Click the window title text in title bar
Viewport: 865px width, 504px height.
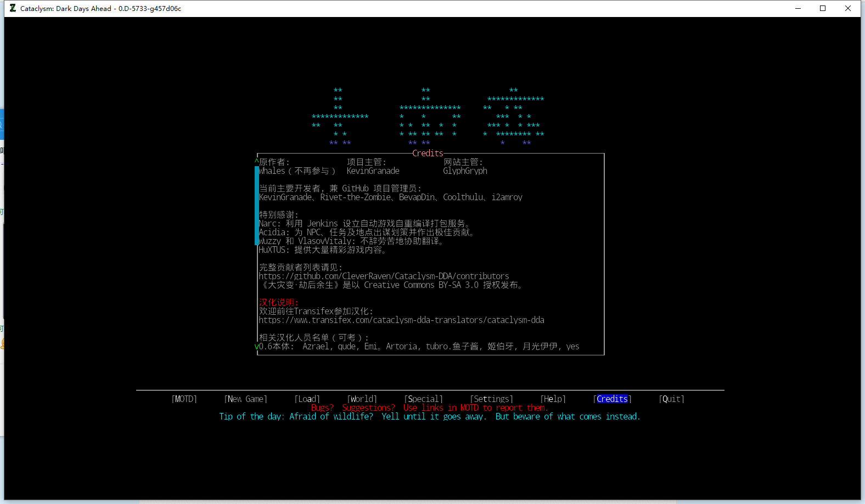coord(100,8)
